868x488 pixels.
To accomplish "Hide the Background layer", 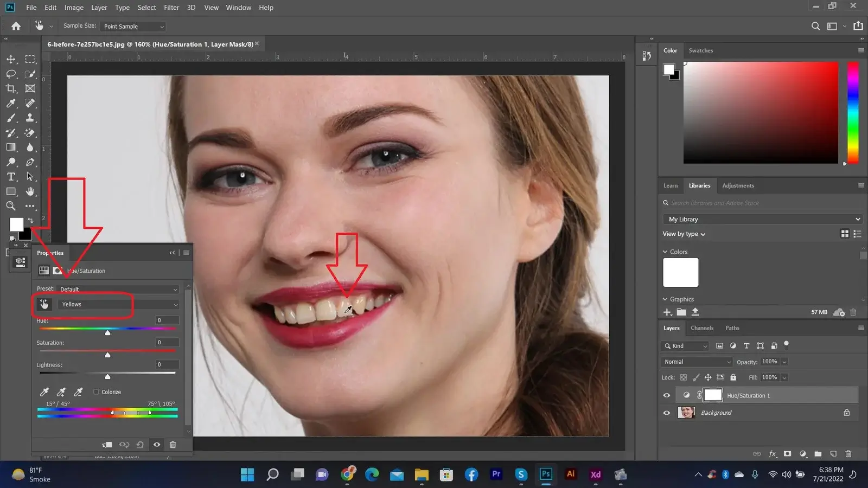I will point(667,413).
